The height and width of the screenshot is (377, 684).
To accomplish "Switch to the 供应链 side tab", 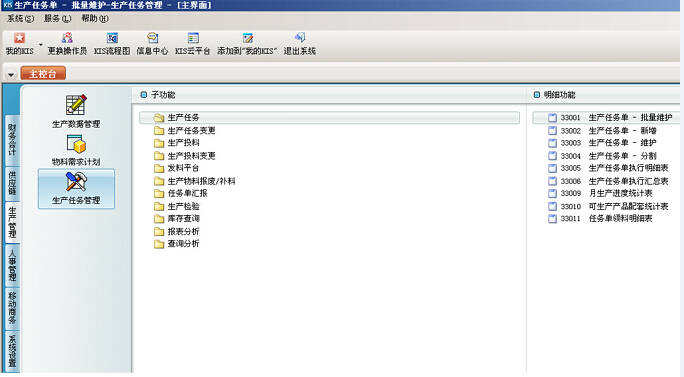I will 12,183.
